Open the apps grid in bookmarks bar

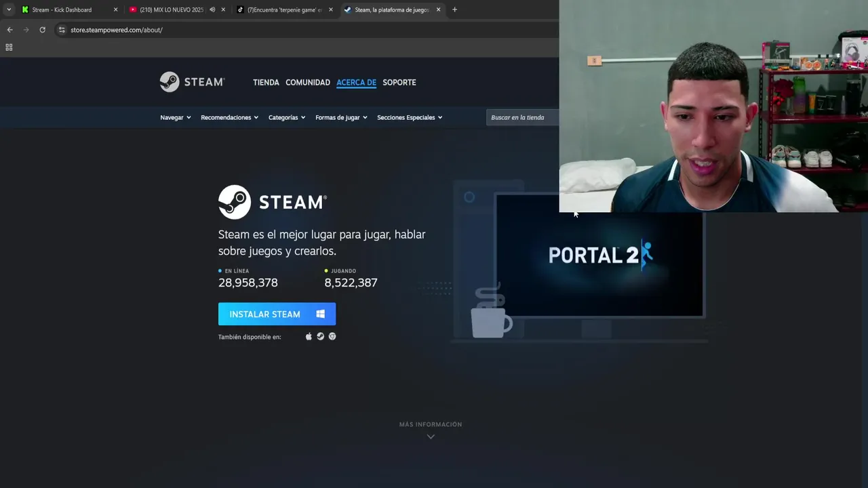tap(9, 47)
